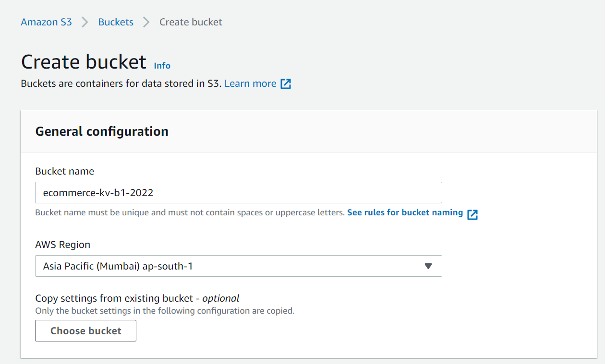Expand the region list showing Asia Pacific Mumbai
The image size is (605, 364).
click(239, 266)
